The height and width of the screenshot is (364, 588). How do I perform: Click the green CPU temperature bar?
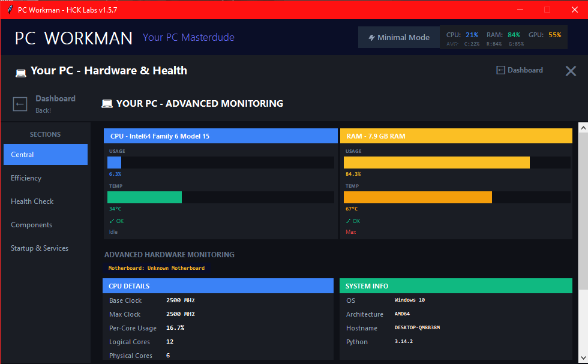(144, 197)
